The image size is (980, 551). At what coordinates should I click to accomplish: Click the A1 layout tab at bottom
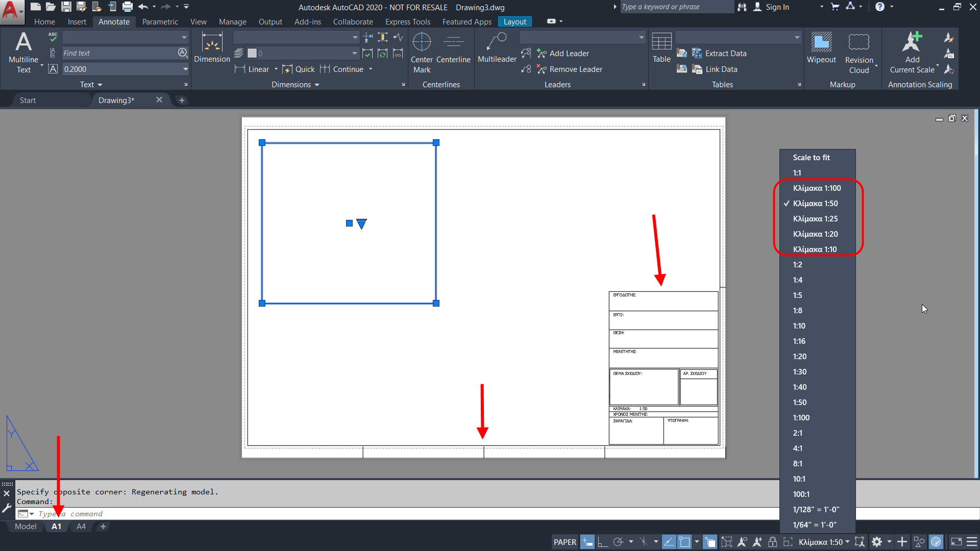click(x=57, y=525)
